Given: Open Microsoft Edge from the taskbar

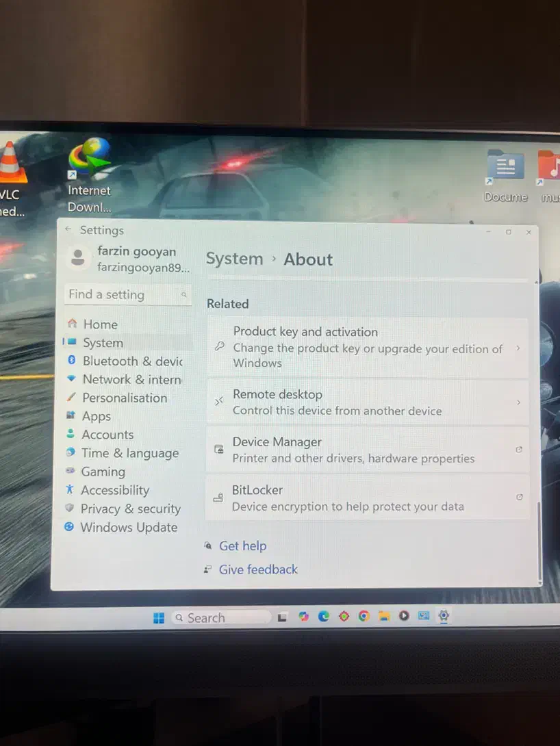Looking at the screenshot, I should click(x=324, y=617).
